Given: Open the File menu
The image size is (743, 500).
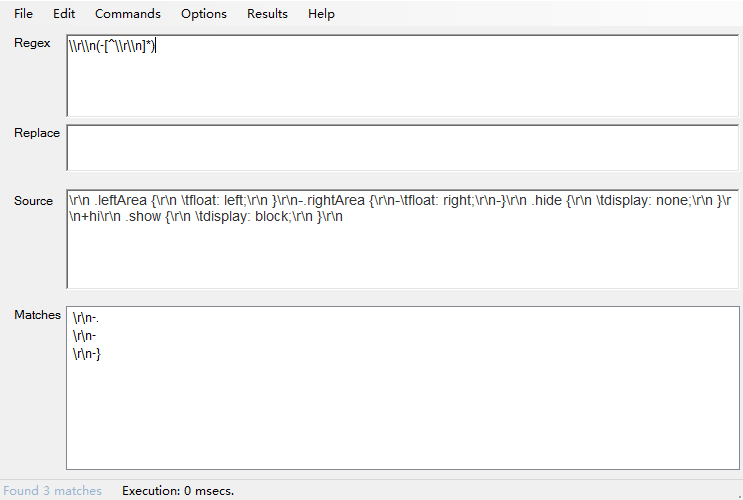Looking at the screenshot, I should pyautogui.click(x=23, y=14).
